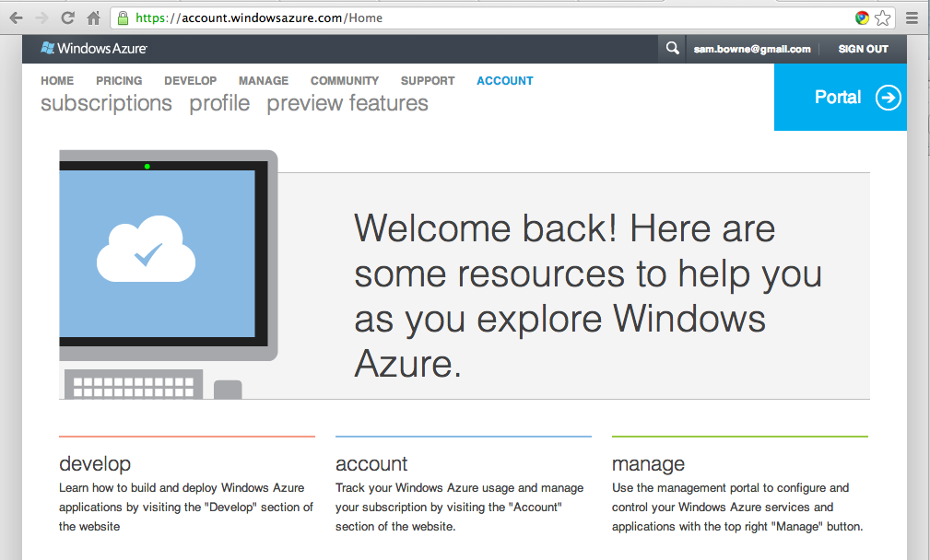Click the browser forward arrow
Image resolution: width=930 pixels, height=560 pixels.
(x=41, y=17)
